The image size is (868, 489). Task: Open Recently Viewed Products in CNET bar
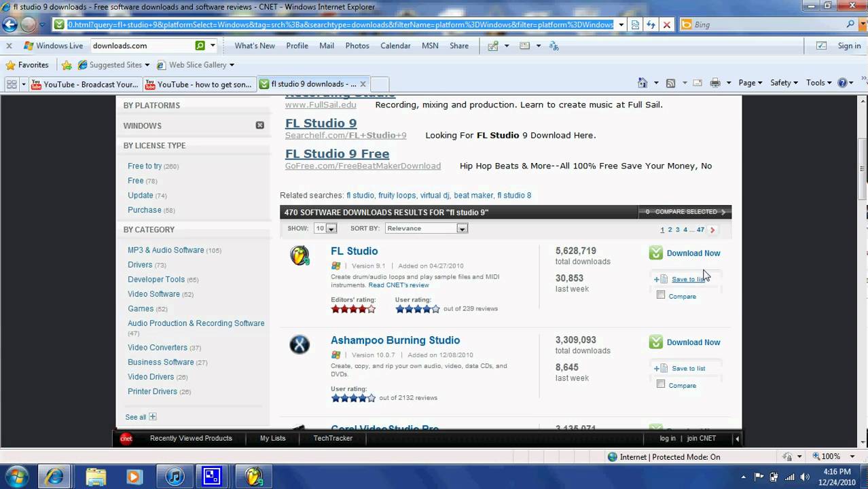click(191, 438)
